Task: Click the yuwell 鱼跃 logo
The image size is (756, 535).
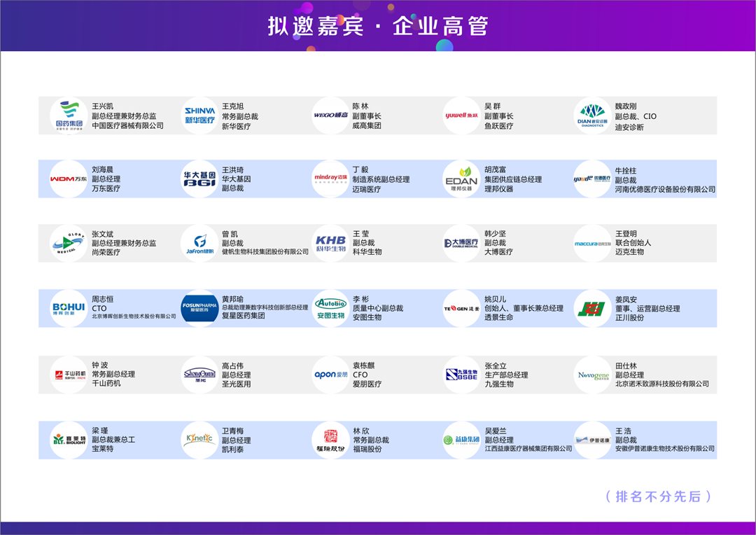Action: [461, 116]
